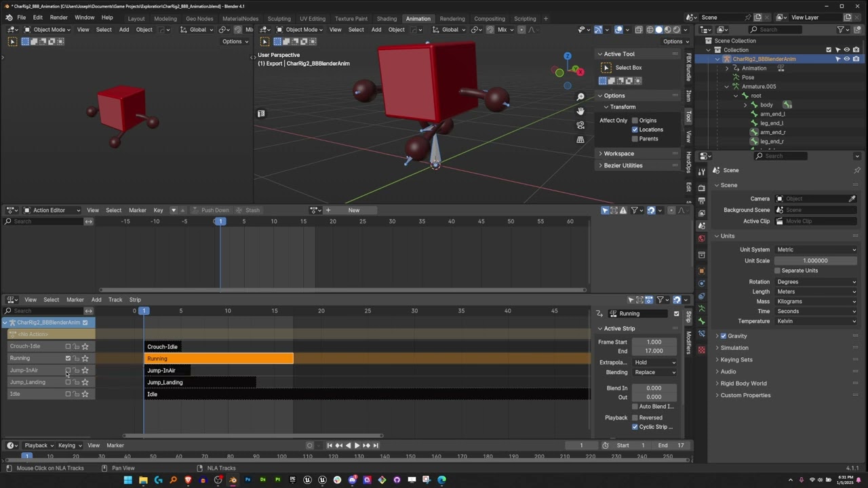Viewport: 868px width, 488px height.
Task: Open Extrapolation Hold dropdown
Action: (x=654, y=363)
